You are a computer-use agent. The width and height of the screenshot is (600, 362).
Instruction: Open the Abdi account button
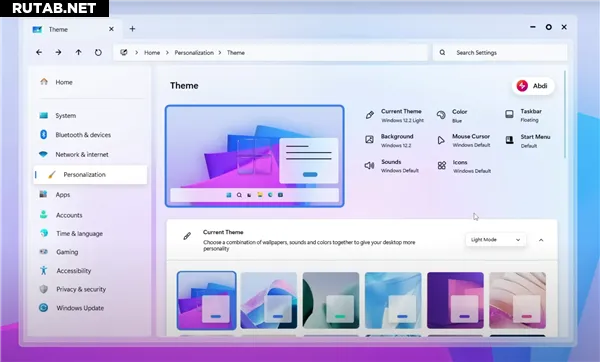[x=533, y=86]
